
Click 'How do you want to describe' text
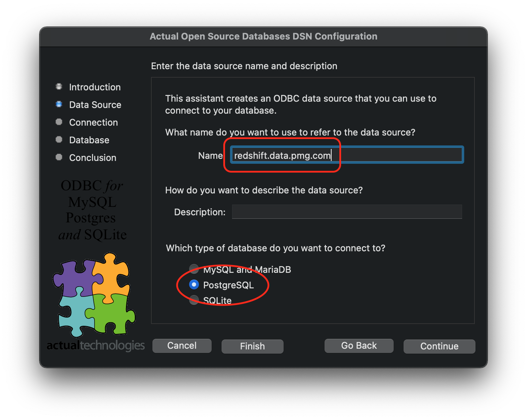pyautogui.click(x=264, y=190)
